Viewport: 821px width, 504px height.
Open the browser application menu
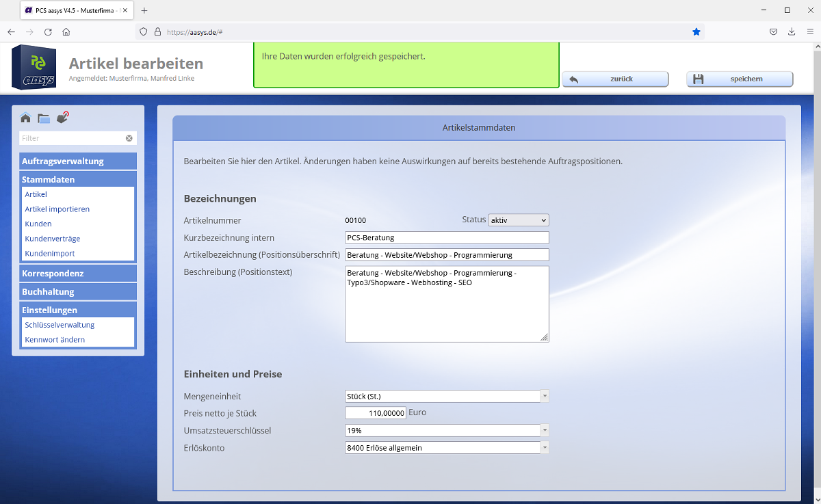click(x=810, y=31)
